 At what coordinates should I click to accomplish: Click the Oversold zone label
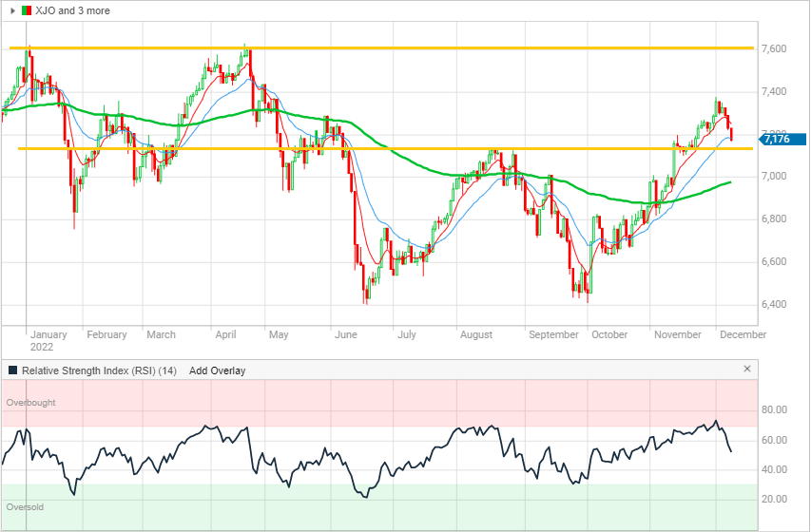click(25, 507)
